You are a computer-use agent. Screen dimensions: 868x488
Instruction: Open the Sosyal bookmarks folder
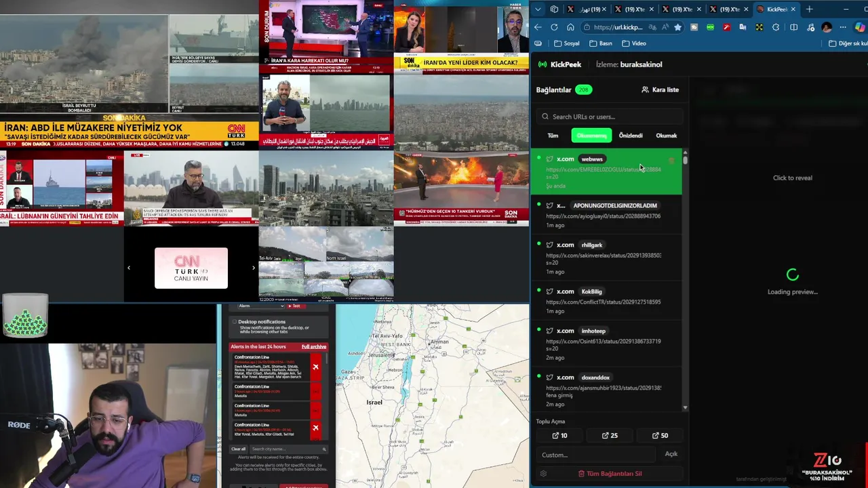pyautogui.click(x=567, y=43)
